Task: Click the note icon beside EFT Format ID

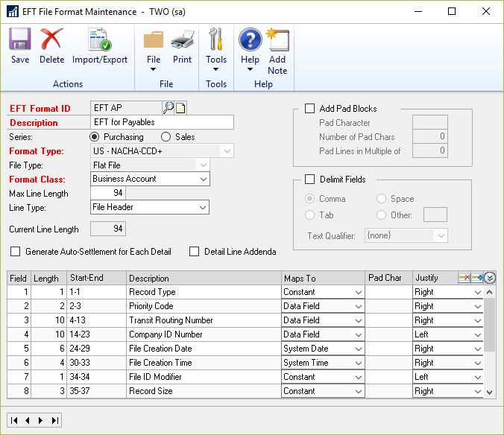Action: (x=180, y=108)
